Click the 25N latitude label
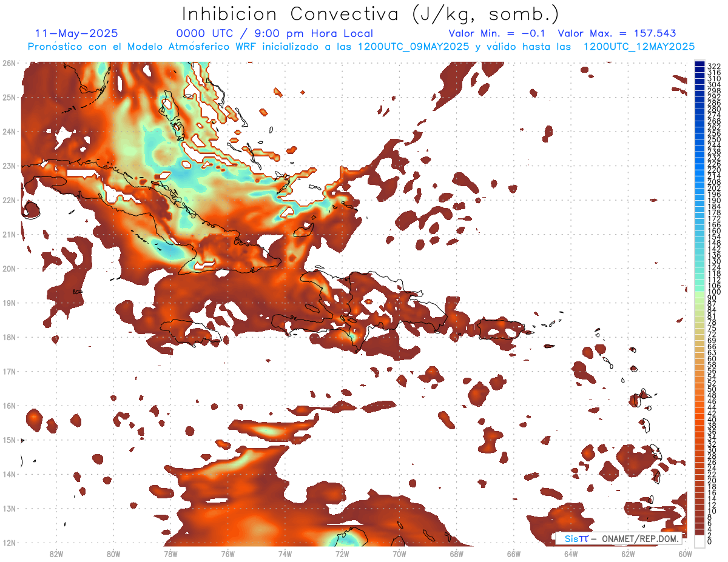This screenshot has width=728, height=562. pyautogui.click(x=10, y=97)
